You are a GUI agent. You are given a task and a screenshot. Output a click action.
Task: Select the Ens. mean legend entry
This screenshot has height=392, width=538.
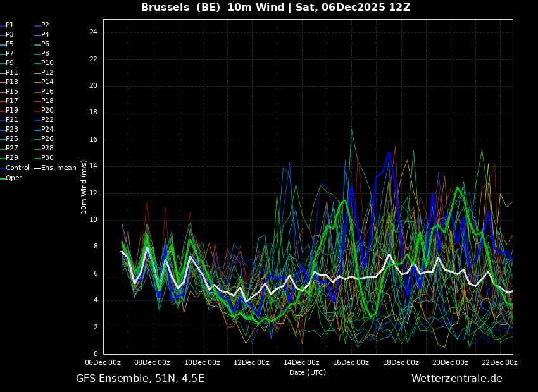click(58, 168)
